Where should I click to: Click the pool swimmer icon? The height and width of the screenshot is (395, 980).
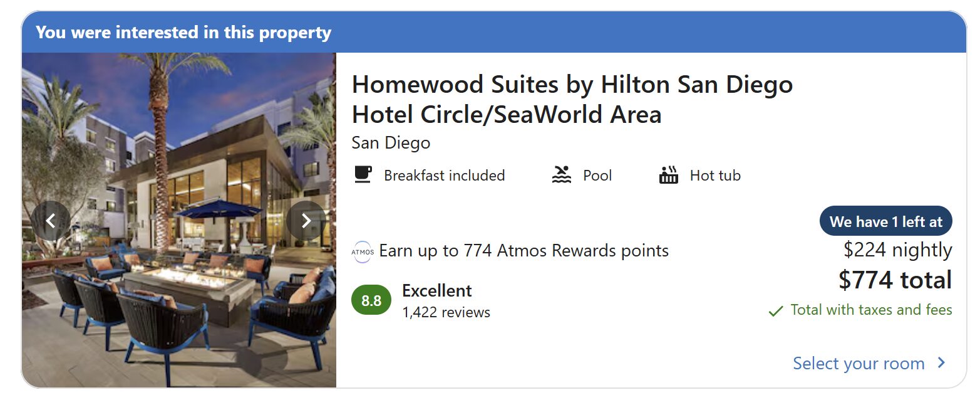click(562, 175)
